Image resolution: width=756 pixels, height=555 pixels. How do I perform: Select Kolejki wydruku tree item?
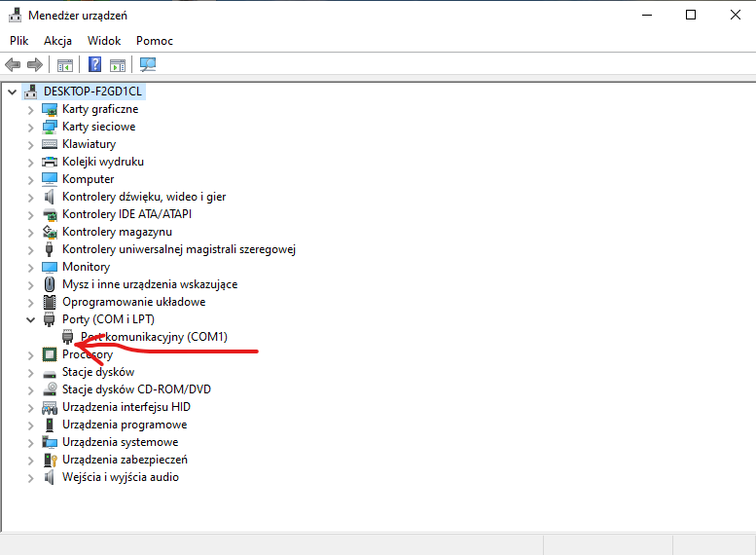tap(102, 162)
